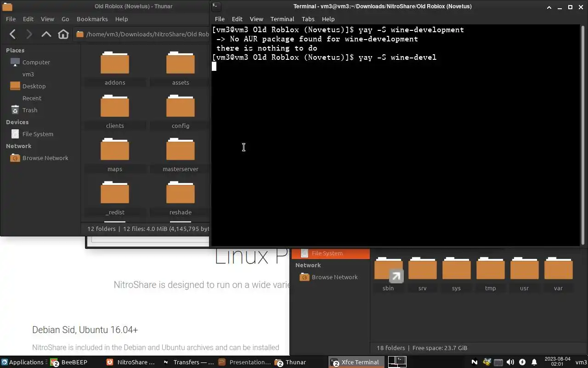
Task: Click the panel clock showing 2023-08-04
Action: [557, 362]
